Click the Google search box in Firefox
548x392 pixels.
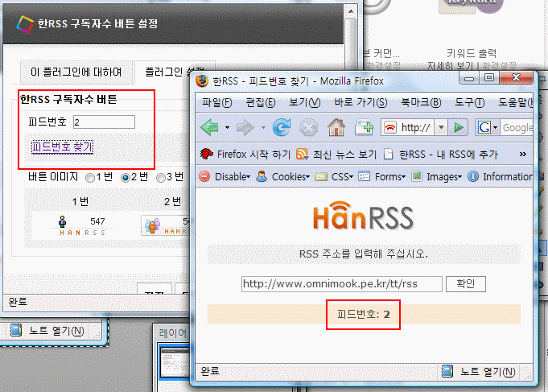[x=517, y=128]
